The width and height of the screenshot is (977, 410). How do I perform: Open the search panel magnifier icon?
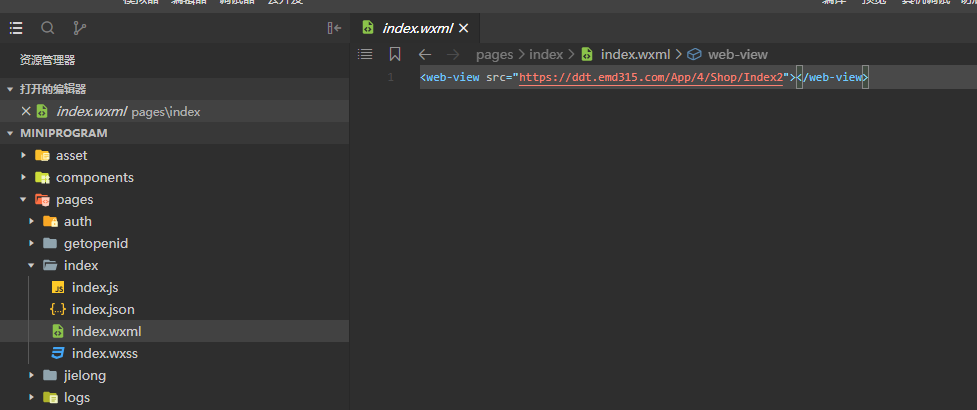[48, 28]
